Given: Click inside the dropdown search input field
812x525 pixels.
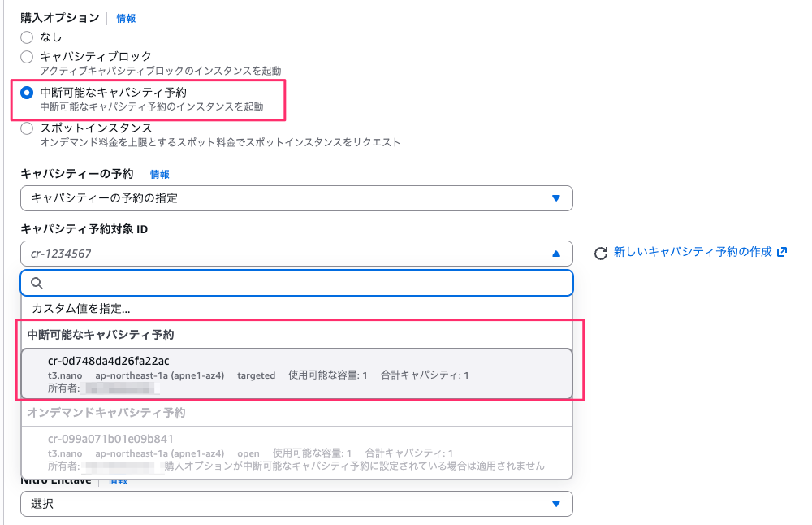Looking at the screenshot, I should (x=292, y=284).
